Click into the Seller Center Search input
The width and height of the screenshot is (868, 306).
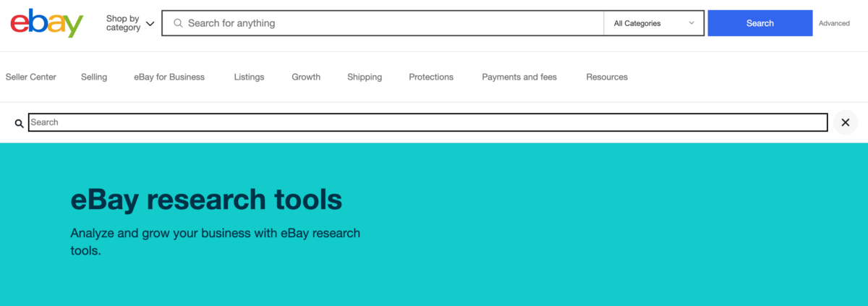point(428,122)
